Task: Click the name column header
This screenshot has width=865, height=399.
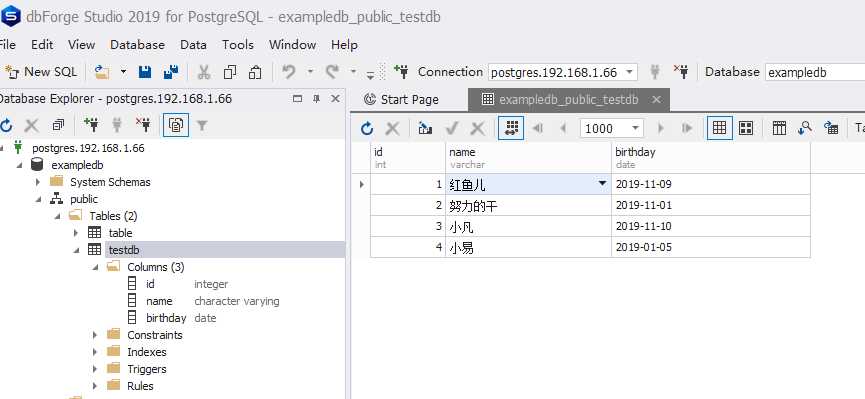Action: click(x=528, y=157)
